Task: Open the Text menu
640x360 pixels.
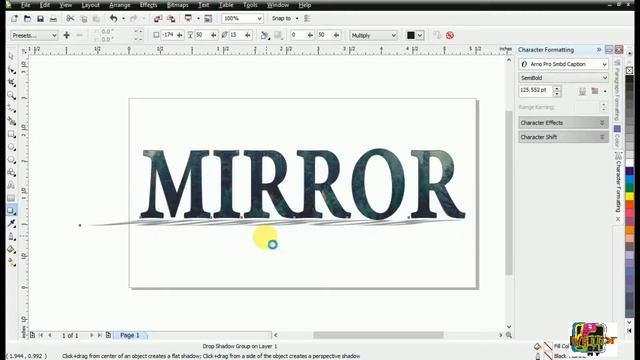Action: 203,5
